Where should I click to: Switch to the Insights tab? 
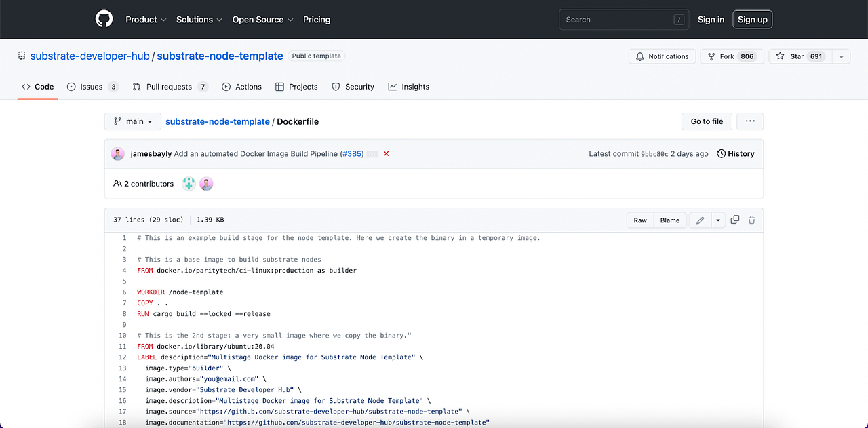coord(408,87)
